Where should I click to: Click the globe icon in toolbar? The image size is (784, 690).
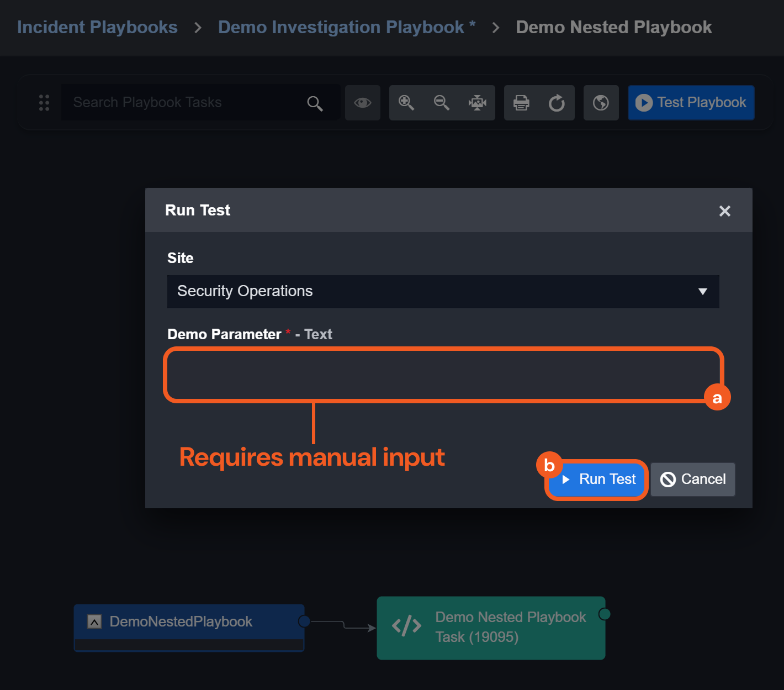click(601, 103)
